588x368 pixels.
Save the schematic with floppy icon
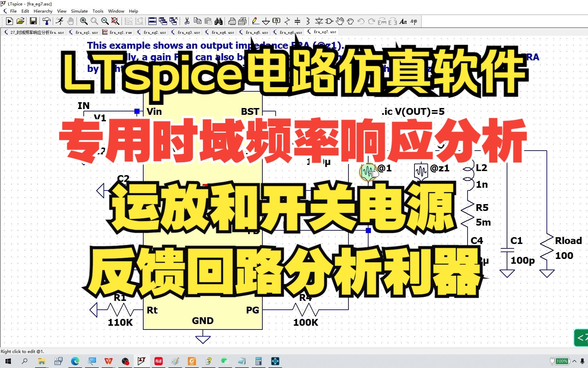(33, 21)
